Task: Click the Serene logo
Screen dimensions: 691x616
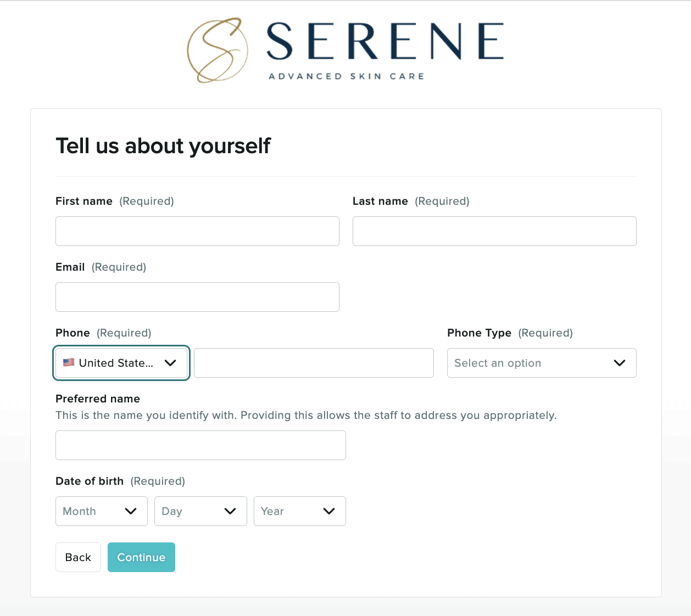Action: coord(345,49)
